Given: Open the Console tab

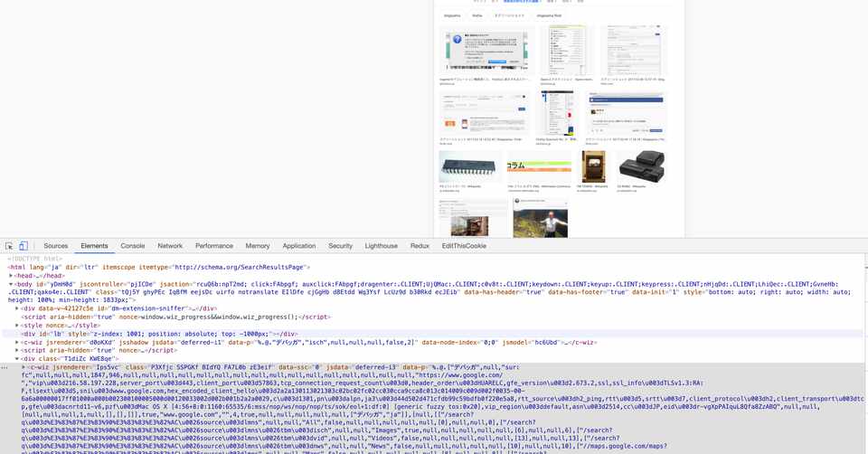Looking at the screenshot, I should click(x=133, y=246).
